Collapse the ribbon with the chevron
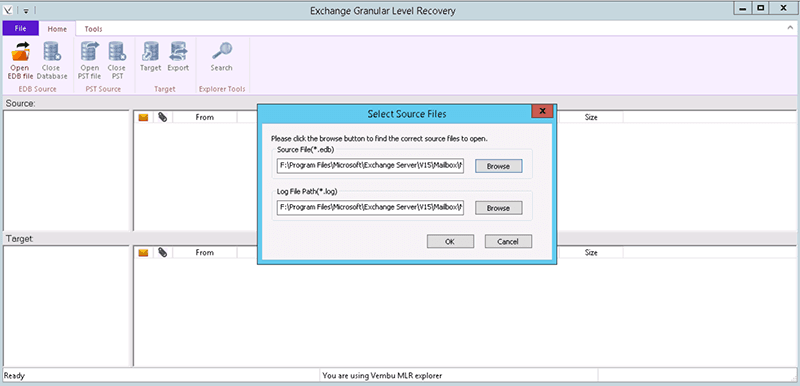This screenshot has width=800, height=386. 790,29
